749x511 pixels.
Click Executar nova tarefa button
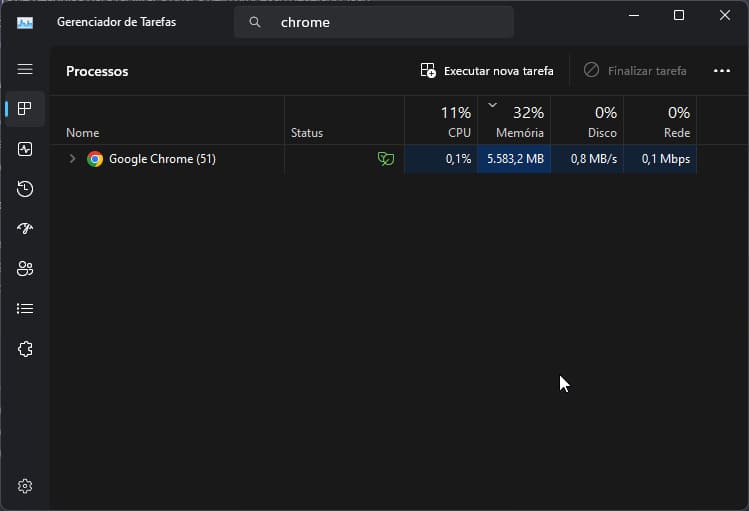point(487,71)
